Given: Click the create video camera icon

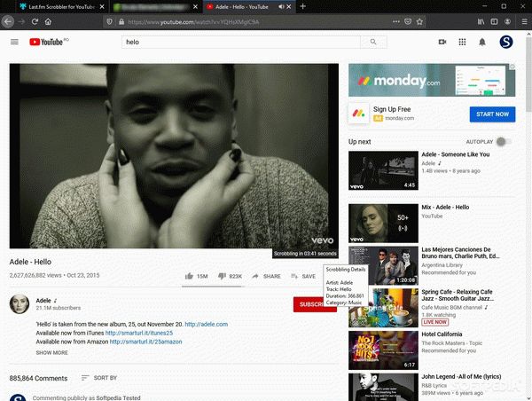Looking at the screenshot, I should (442, 42).
